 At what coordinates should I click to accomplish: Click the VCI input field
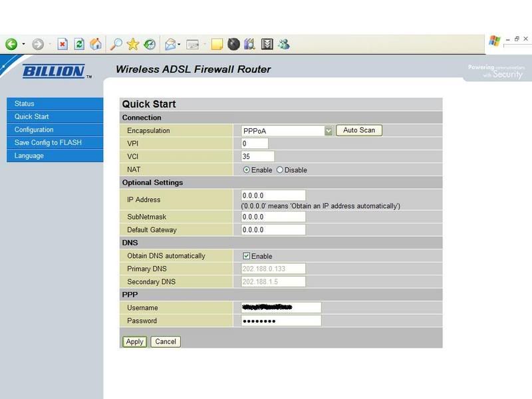pos(257,157)
